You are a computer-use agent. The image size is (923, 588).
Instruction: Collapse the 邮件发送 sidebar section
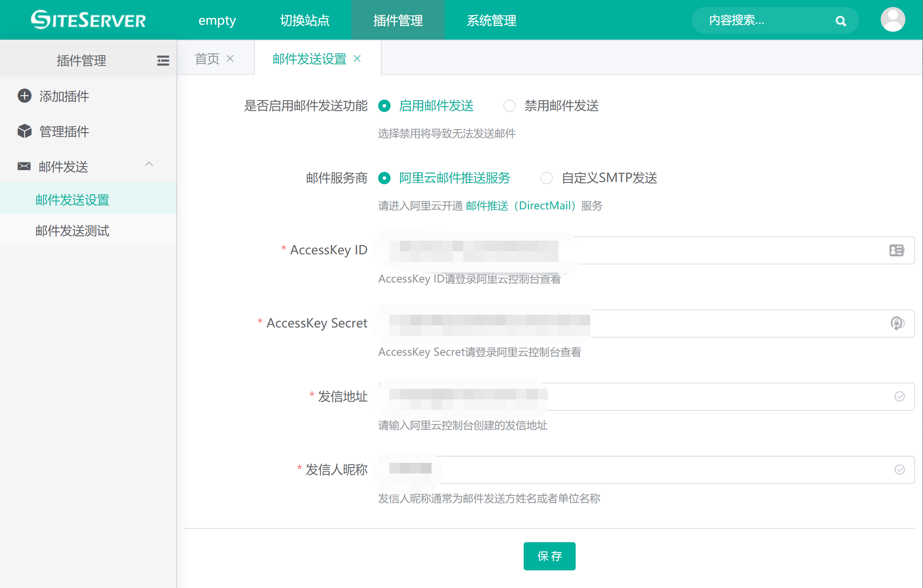point(149,164)
